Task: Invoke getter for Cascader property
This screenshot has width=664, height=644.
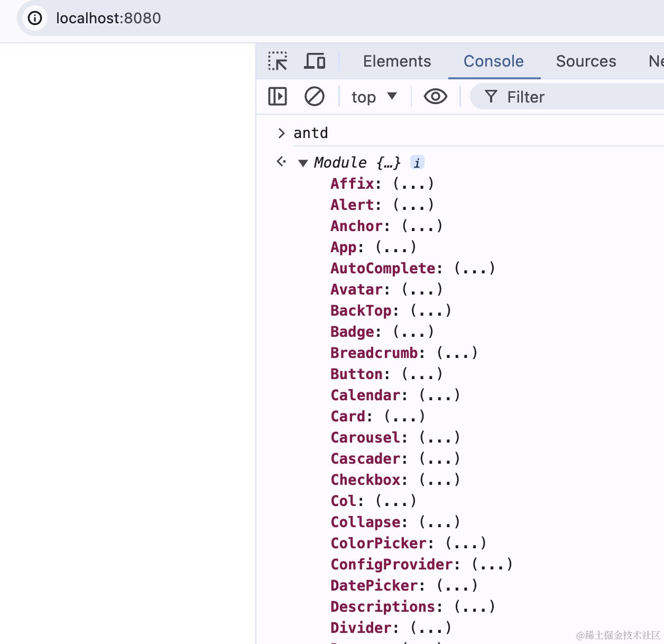Action: point(440,459)
